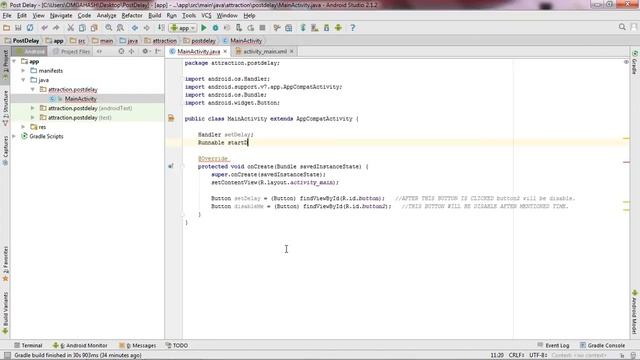Image resolution: width=640 pixels, height=360 pixels.
Task: Click the Make Project build icon
Action: pos(162,28)
